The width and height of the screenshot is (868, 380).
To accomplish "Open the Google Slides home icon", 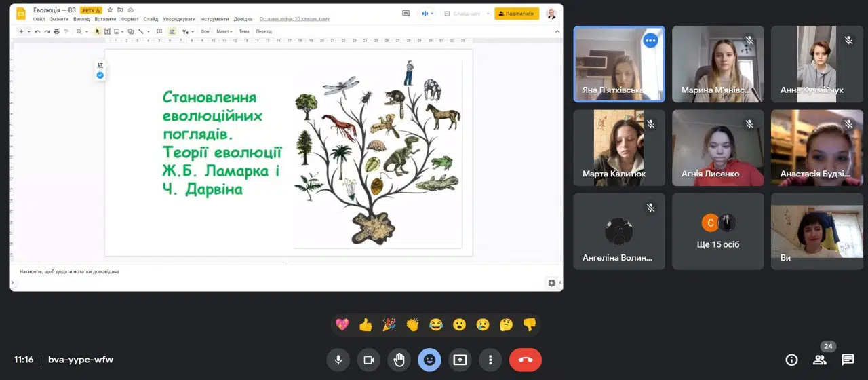I will click(21, 13).
